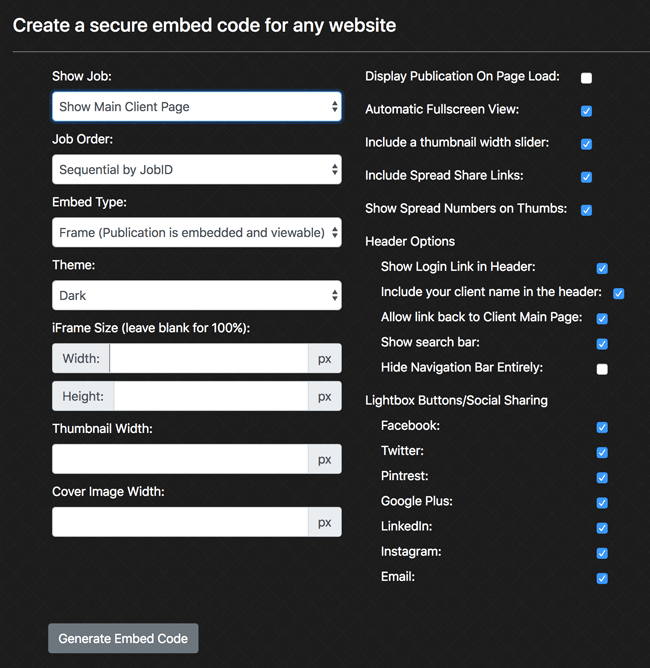Uncheck Show Spread Numbers on Thumbs
The height and width of the screenshot is (668, 650).
[x=587, y=210]
